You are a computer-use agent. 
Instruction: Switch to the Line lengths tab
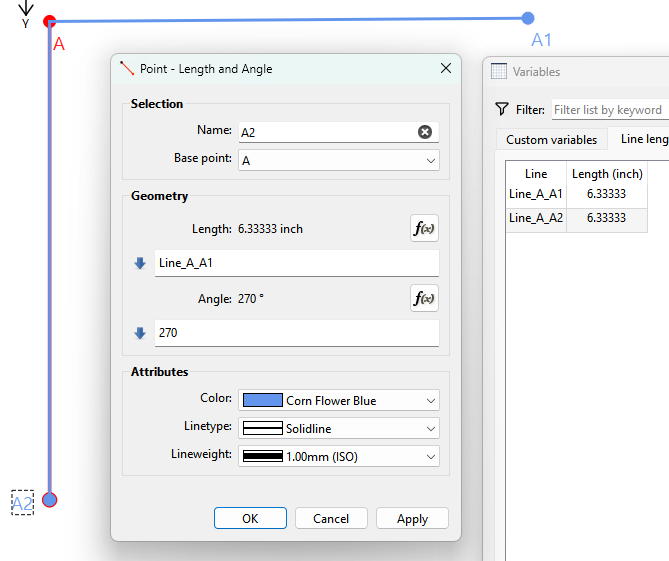click(x=643, y=140)
